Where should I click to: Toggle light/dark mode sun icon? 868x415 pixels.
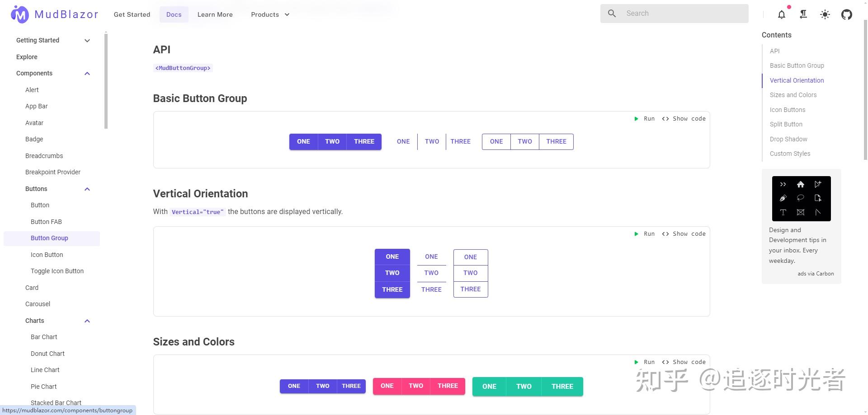click(x=825, y=14)
